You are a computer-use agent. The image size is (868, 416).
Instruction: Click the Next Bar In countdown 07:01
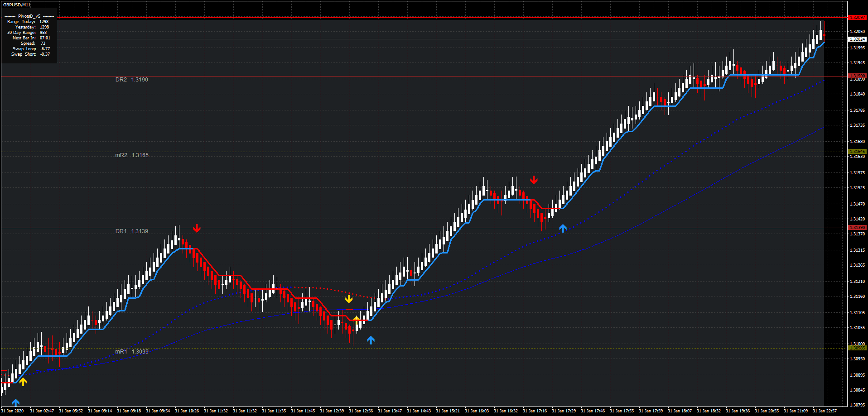(x=45, y=38)
